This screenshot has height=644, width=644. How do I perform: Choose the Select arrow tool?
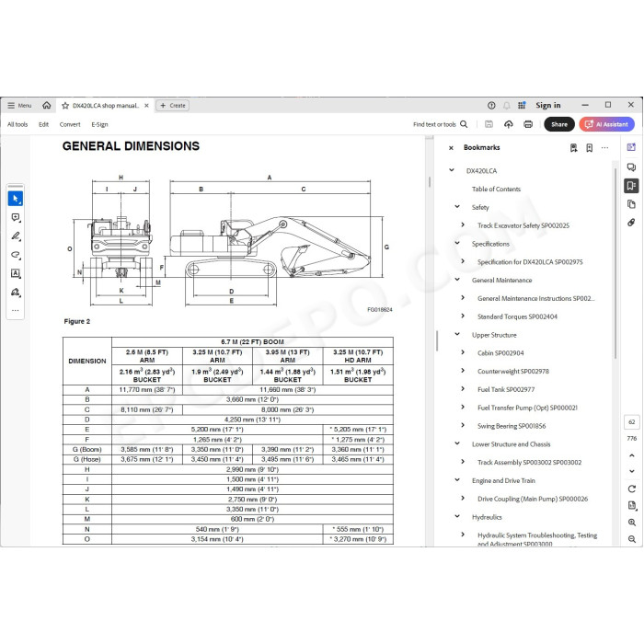16,199
